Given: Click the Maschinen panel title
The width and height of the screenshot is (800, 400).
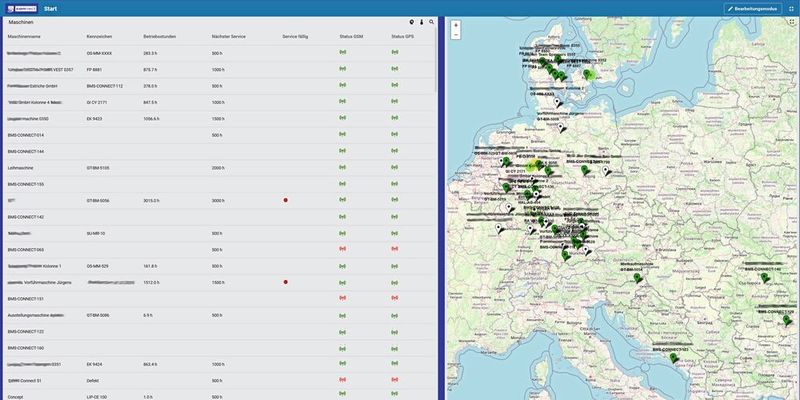Looking at the screenshot, I should pos(21,22).
